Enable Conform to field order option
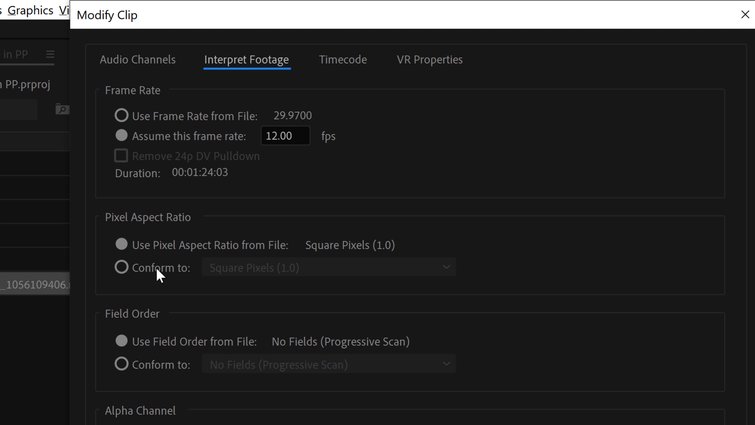 [x=122, y=364]
